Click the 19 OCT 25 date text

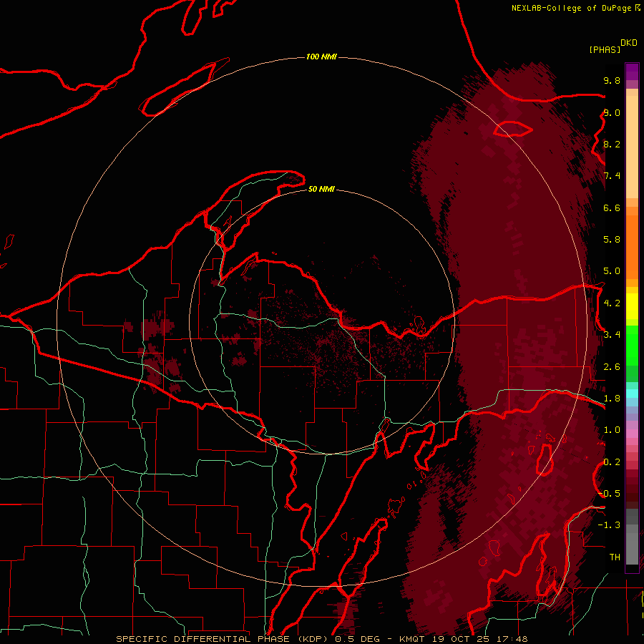pyautogui.click(x=462, y=639)
